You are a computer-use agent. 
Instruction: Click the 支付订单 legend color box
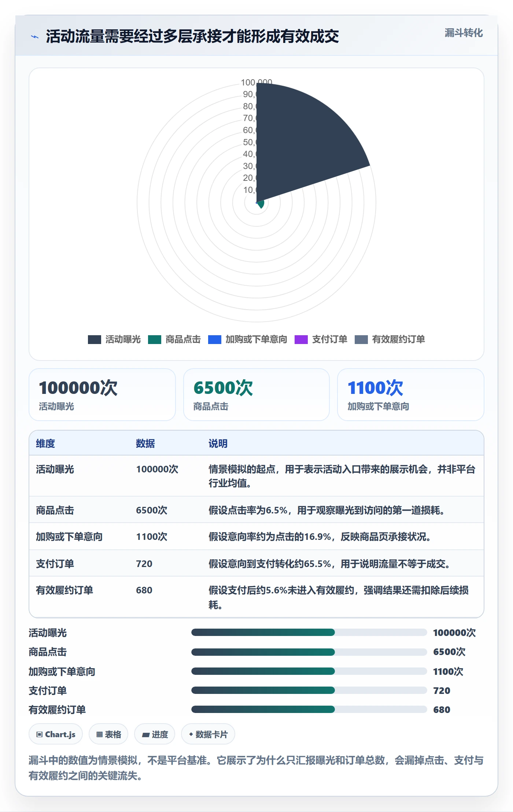301,340
